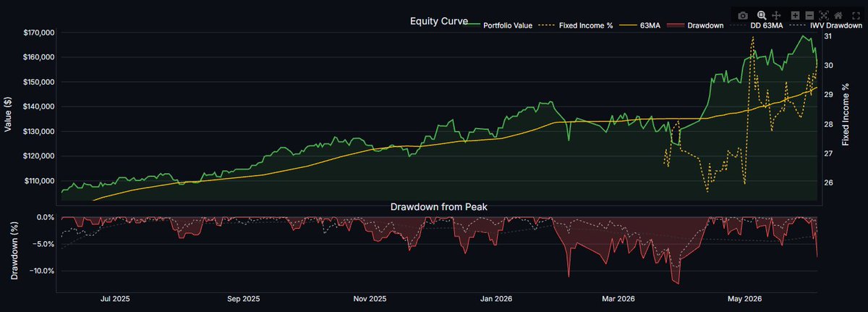Toggle the DD 63MA legend trace
Viewport: 868px width, 312px height.
pyautogui.click(x=755, y=25)
